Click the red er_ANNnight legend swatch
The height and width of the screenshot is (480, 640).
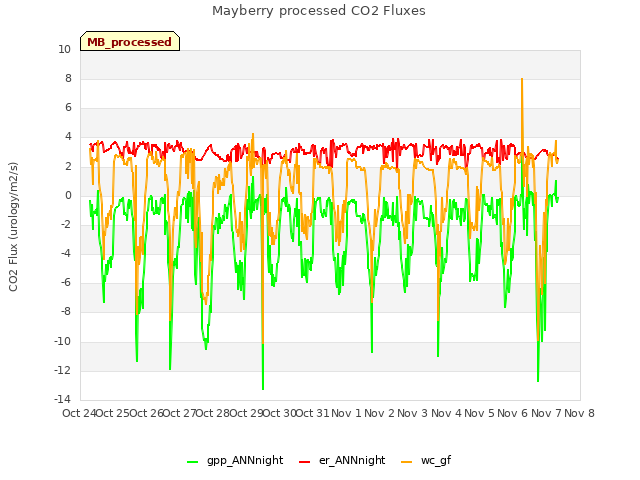(305, 462)
